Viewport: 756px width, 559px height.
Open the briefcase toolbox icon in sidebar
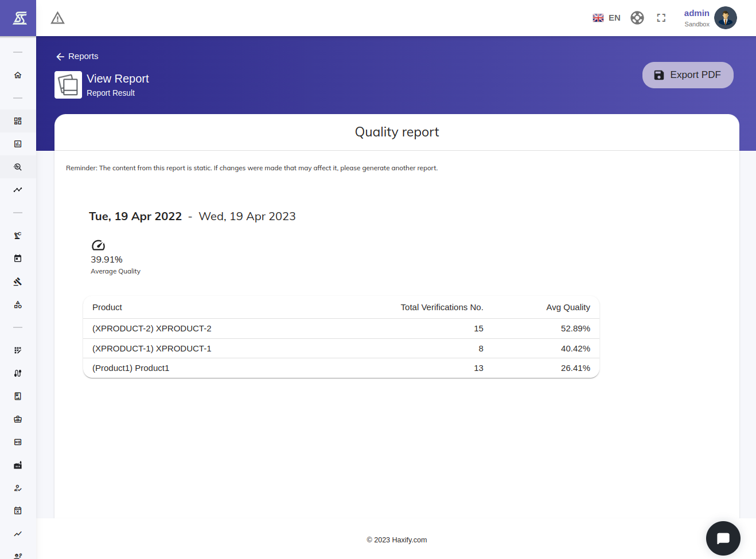click(x=18, y=419)
